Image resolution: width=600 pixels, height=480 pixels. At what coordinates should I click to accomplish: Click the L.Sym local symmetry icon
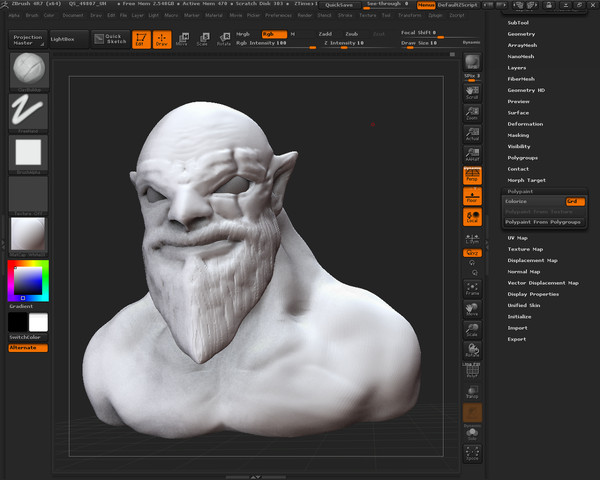coord(472,239)
